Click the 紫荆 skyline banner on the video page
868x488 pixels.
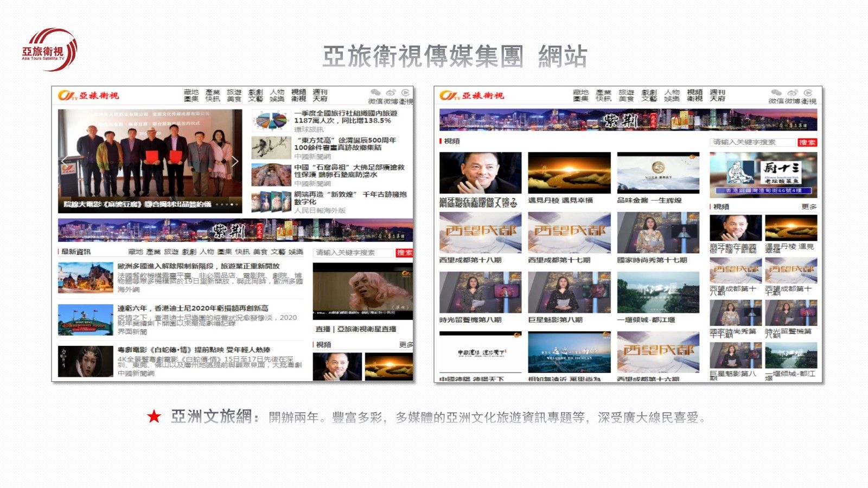[x=628, y=119]
